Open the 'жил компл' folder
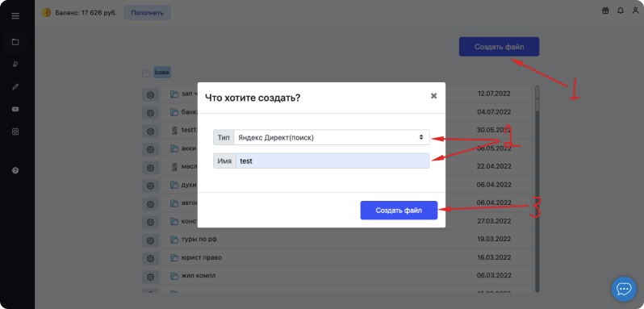Image resolution: width=644 pixels, height=309 pixels. [199, 275]
